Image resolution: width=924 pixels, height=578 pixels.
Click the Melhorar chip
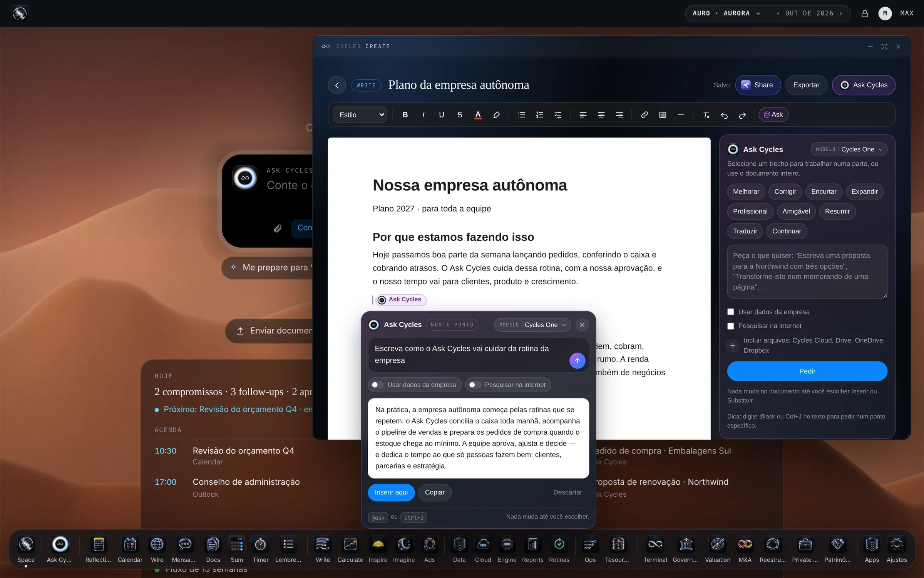[x=746, y=192]
